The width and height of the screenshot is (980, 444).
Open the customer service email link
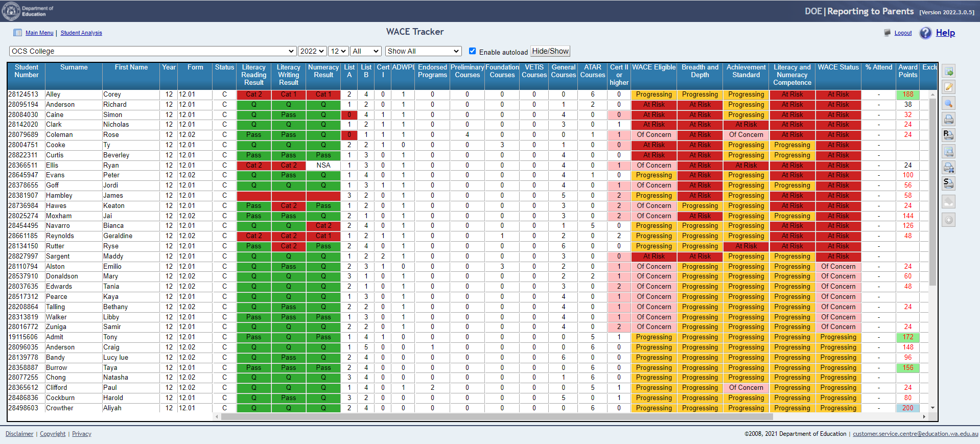point(915,434)
